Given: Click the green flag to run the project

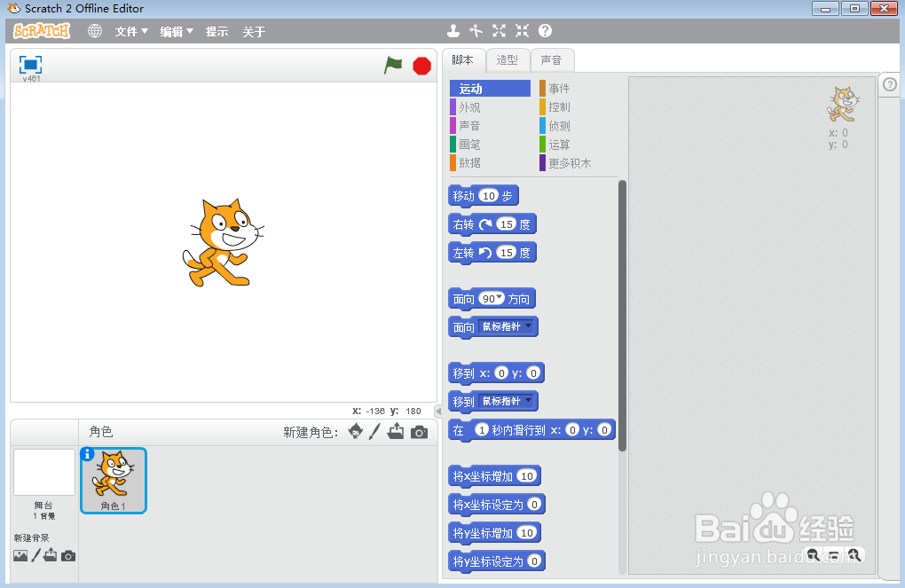Looking at the screenshot, I should pos(393,65).
